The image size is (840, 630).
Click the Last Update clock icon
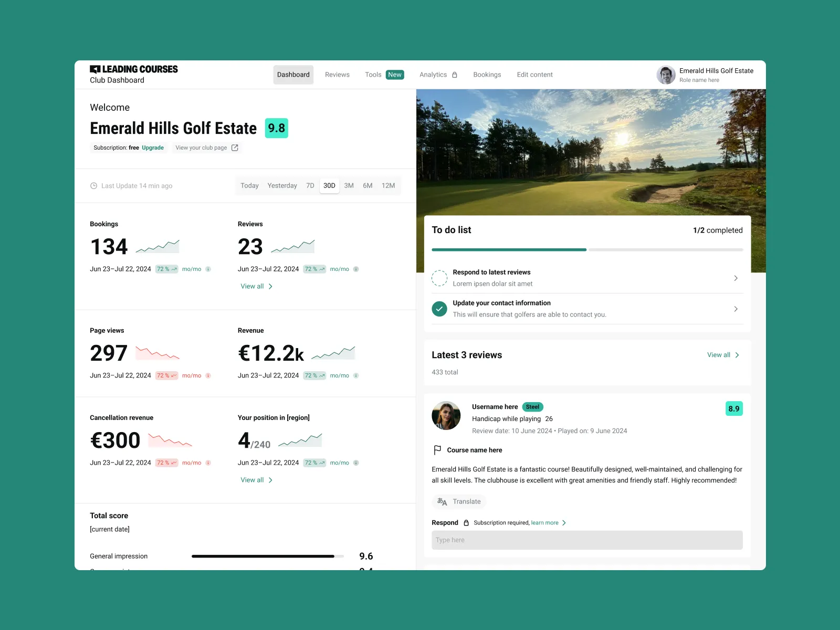tap(94, 186)
